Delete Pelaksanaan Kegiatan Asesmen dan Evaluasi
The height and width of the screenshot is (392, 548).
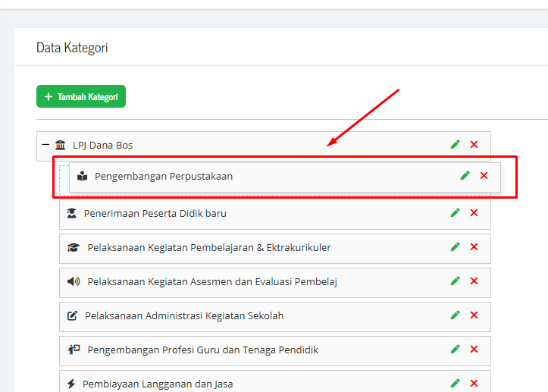coord(474,281)
